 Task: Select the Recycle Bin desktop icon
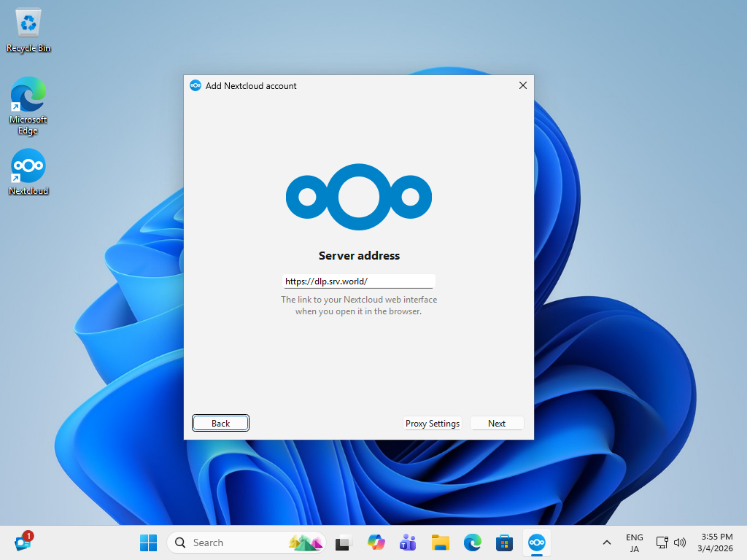click(28, 31)
